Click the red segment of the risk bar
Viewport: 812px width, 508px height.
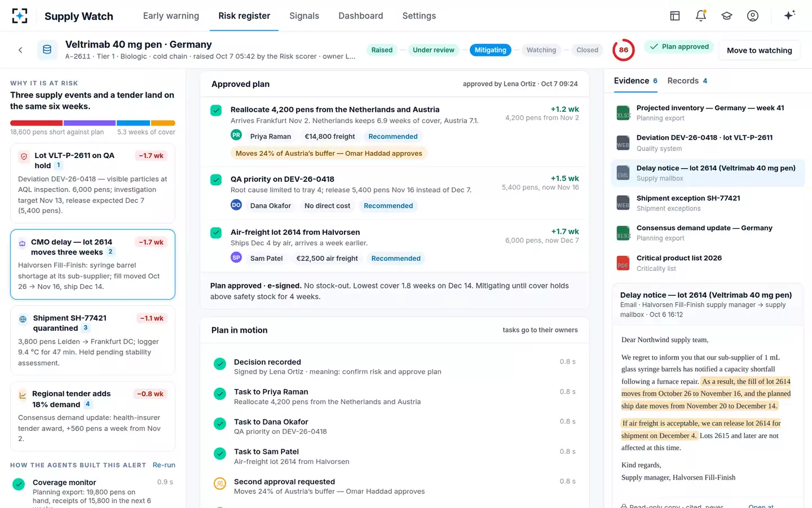point(36,123)
